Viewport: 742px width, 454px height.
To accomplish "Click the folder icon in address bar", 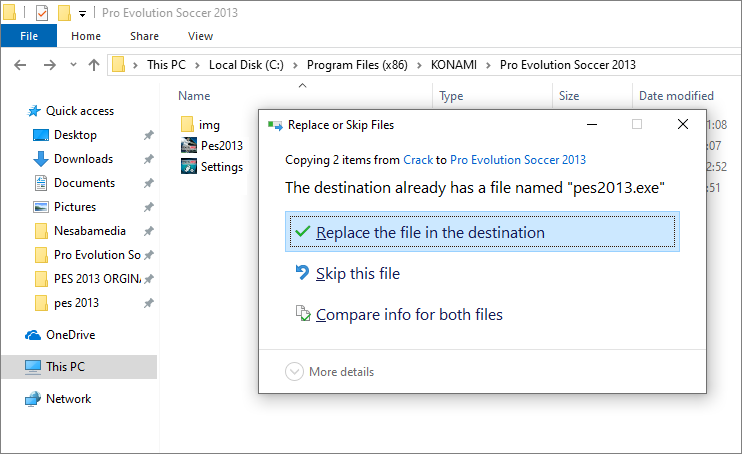I will click(x=118, y=64).
